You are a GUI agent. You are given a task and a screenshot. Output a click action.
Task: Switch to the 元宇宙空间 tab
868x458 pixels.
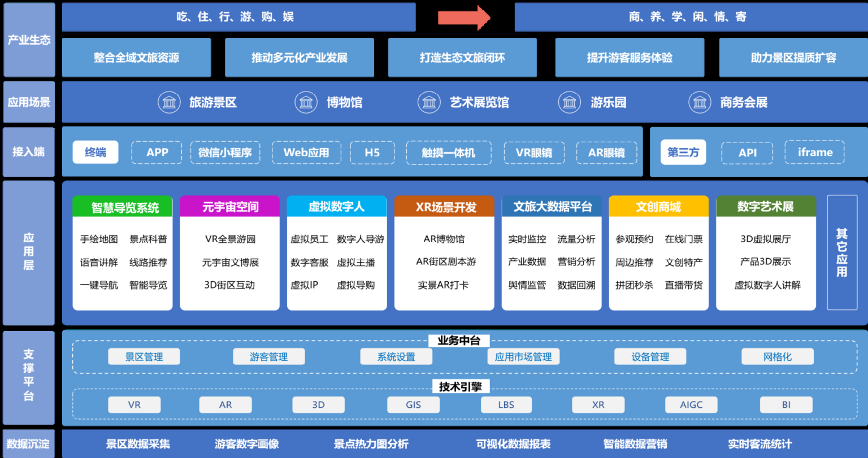[x=229, y=206]
